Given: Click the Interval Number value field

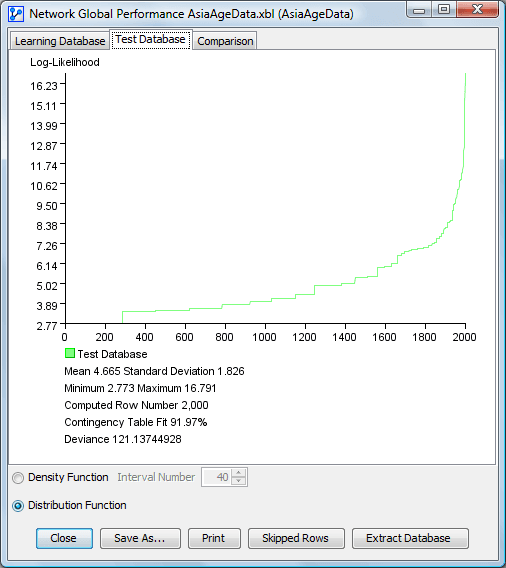Looking at the screenshot, I should 217,477.
